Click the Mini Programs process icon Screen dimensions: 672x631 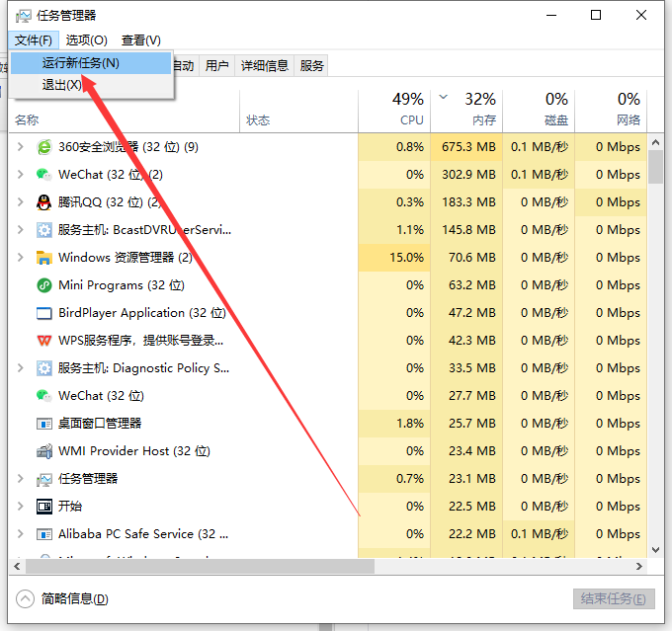coord(43,285)
